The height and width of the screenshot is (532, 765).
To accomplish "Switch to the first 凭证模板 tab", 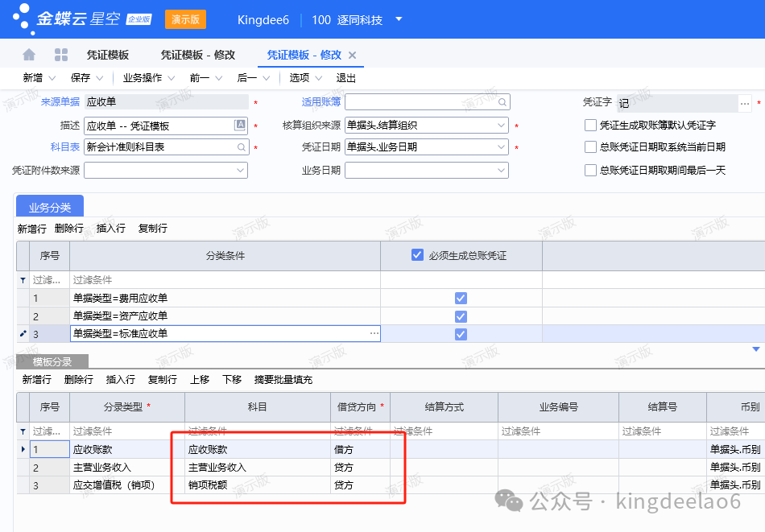I will (108, 56).
